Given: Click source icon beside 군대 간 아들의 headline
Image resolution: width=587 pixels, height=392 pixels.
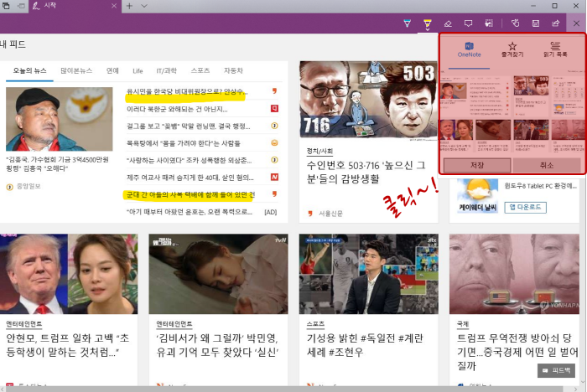Looking at the screenshot, I should (274, 194).
